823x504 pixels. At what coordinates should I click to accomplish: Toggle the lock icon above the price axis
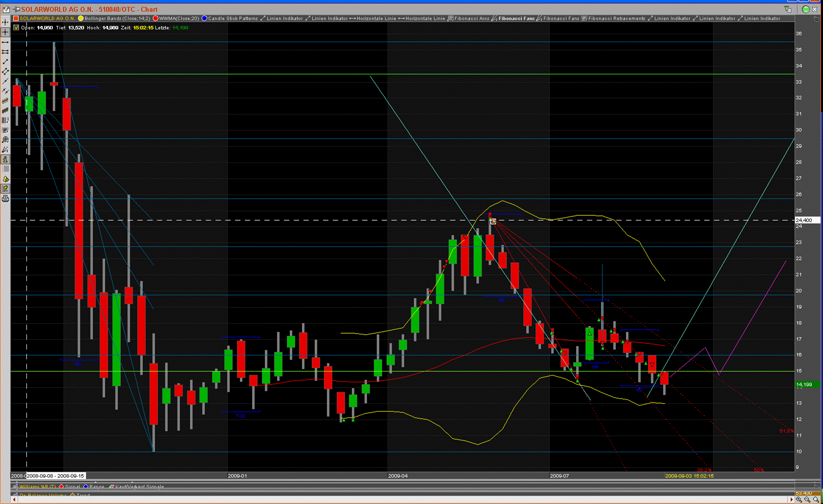[x=817, y=19]
